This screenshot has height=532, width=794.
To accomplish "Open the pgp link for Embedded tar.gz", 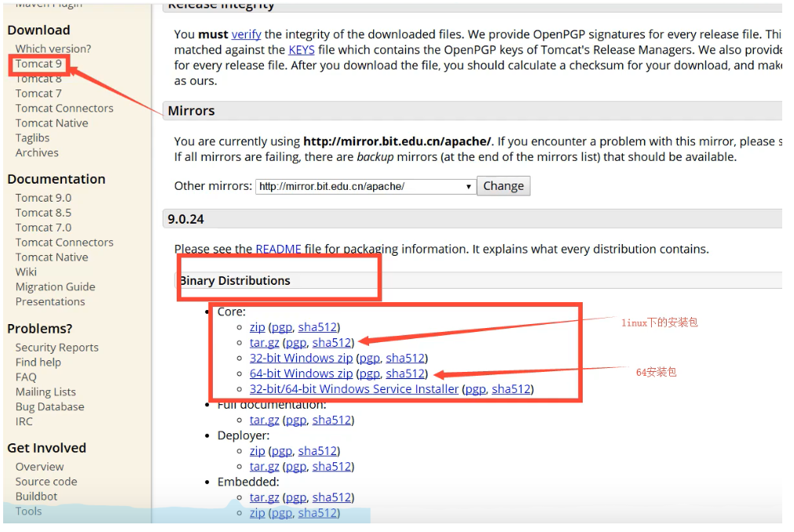I will tap(296, 497).
